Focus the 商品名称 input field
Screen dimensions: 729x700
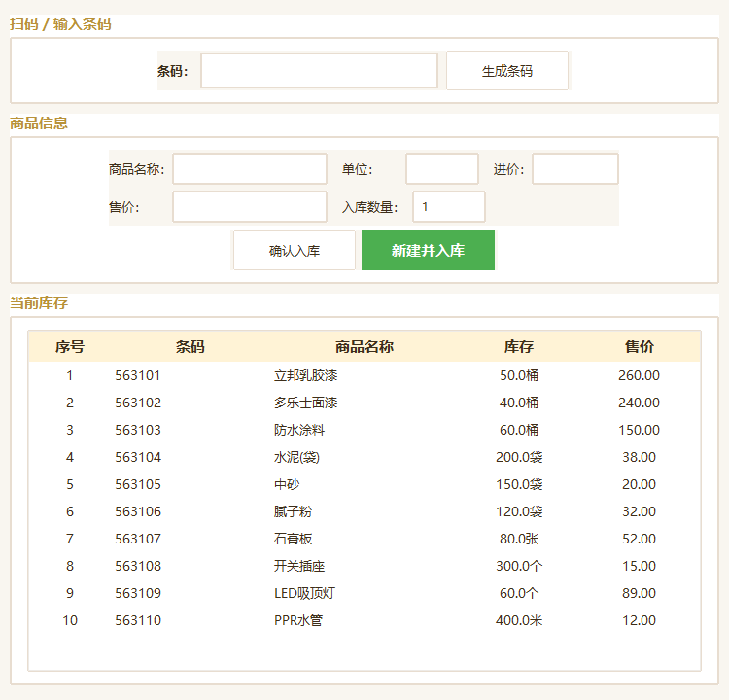[x=250, y=169]
